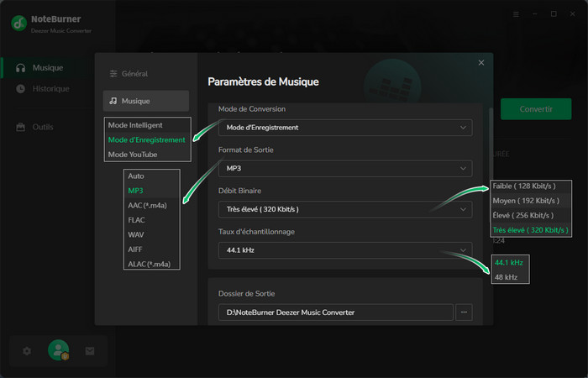588x378 pixels.
Task: Click the NoteBurner logo icon
Action: (x=18, y=24)
